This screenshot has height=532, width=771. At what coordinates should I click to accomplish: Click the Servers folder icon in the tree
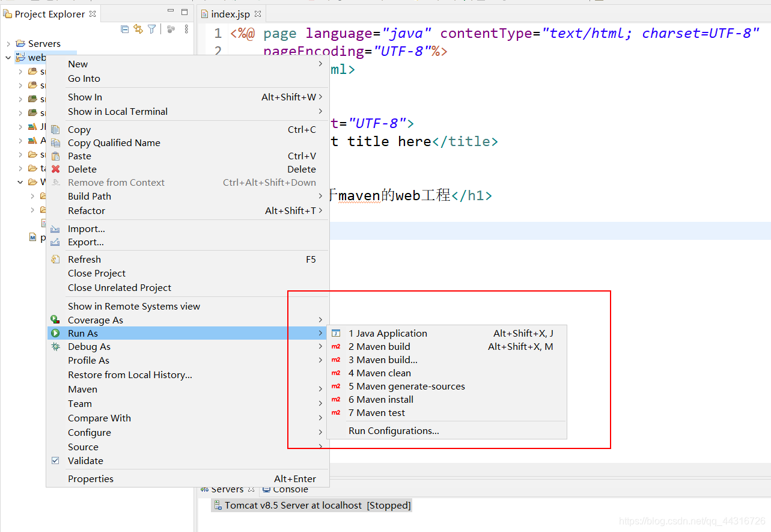coord(20,44)
